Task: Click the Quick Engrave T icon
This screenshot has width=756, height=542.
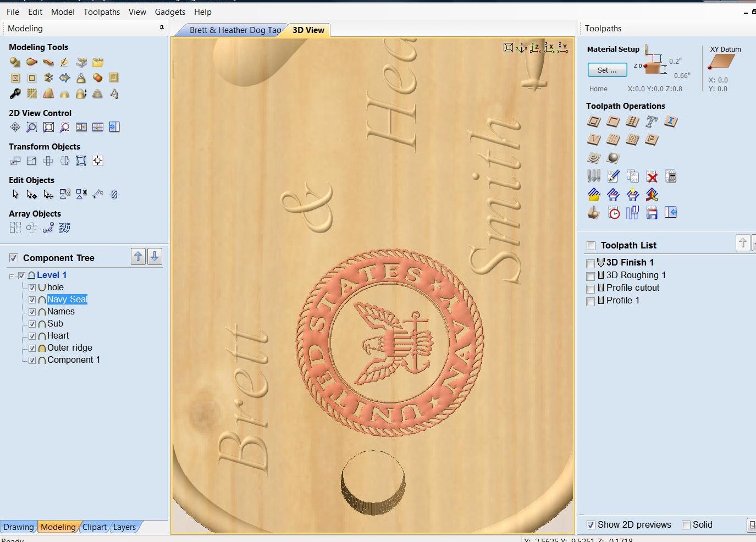Action: (652, 121)
